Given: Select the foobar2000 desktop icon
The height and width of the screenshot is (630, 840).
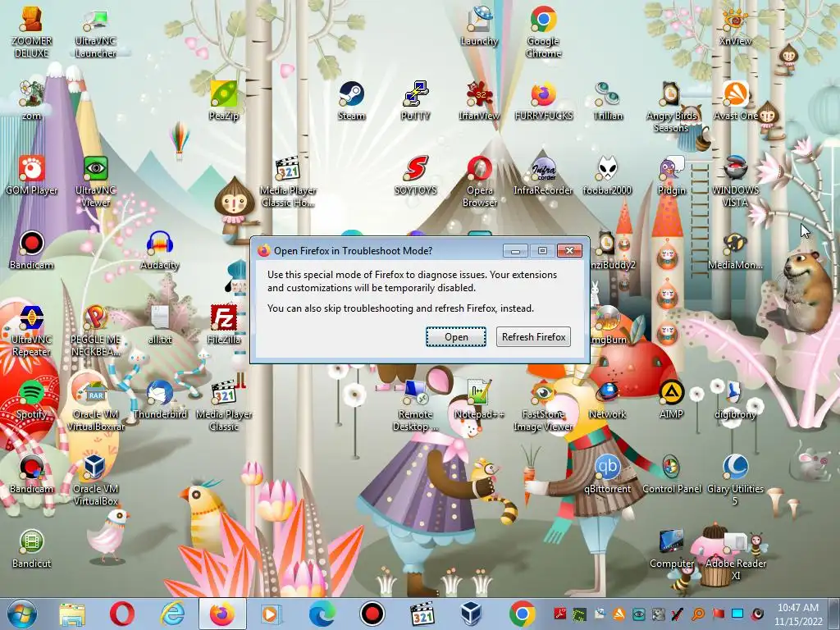Looking at the screenshot, I should pyautogui.click(x=608, y=175).
